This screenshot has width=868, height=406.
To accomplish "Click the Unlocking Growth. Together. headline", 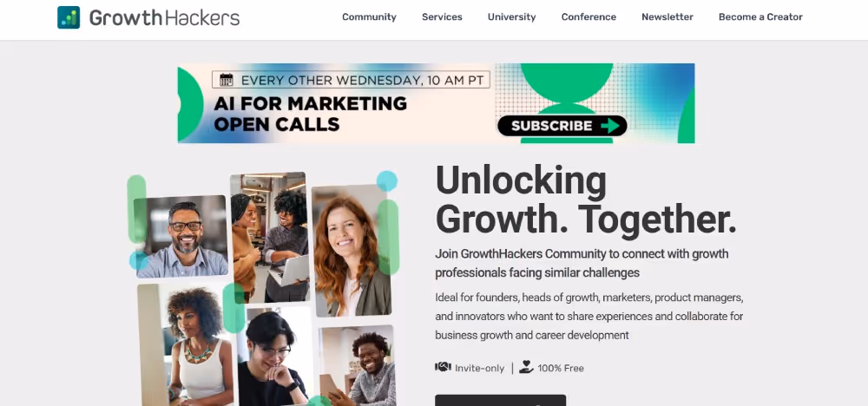I will point(586,200).
